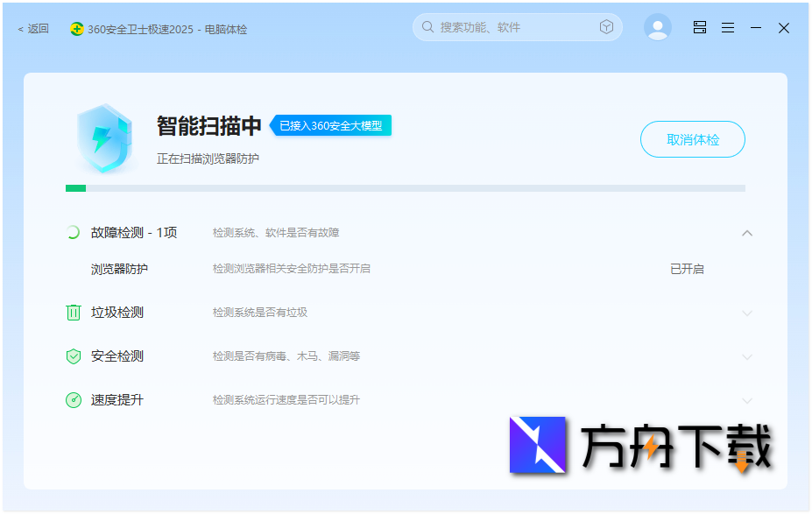Open the hamburger menu in the title bar
Image resolution: width=812 pixels, height=514 pixels.
click(x=728, y=27)
